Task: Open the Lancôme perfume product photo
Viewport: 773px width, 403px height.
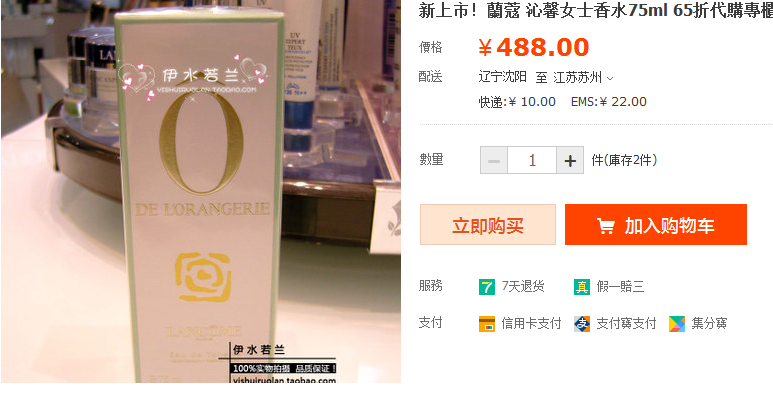Action: [x=201, y=191]
